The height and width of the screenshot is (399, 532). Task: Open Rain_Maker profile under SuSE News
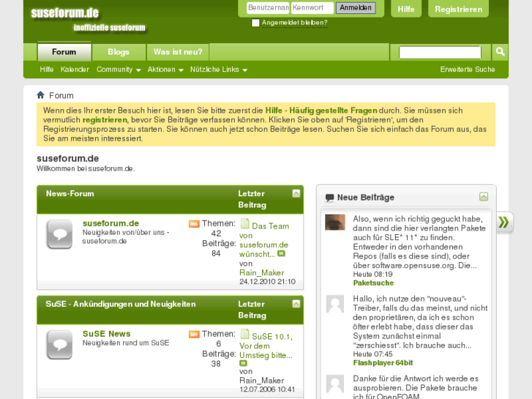(261, 380)
